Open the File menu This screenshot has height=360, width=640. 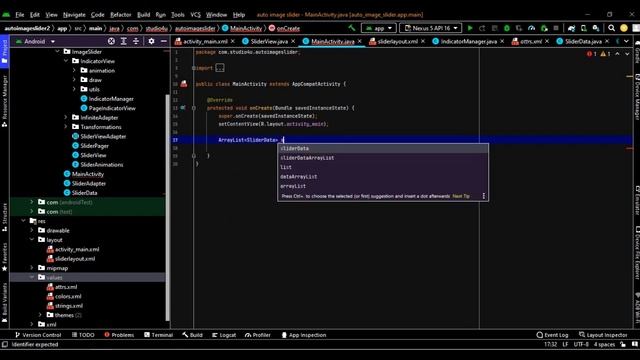20,15
